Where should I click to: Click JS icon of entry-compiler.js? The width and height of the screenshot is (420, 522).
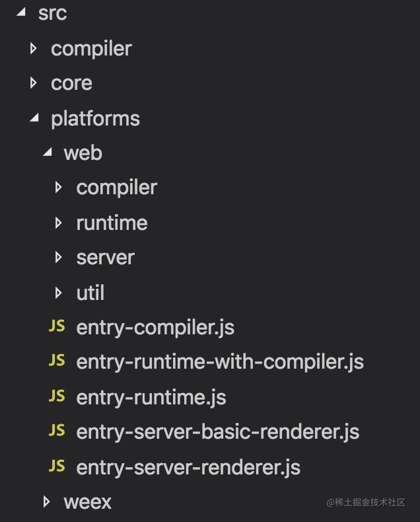pyautogui.click(x=57, y=326)
